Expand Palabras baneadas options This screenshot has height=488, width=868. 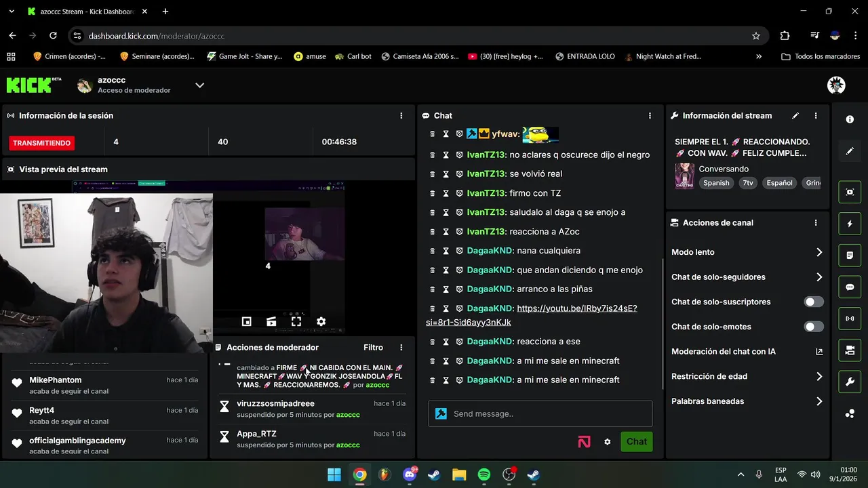coord(747,401)
